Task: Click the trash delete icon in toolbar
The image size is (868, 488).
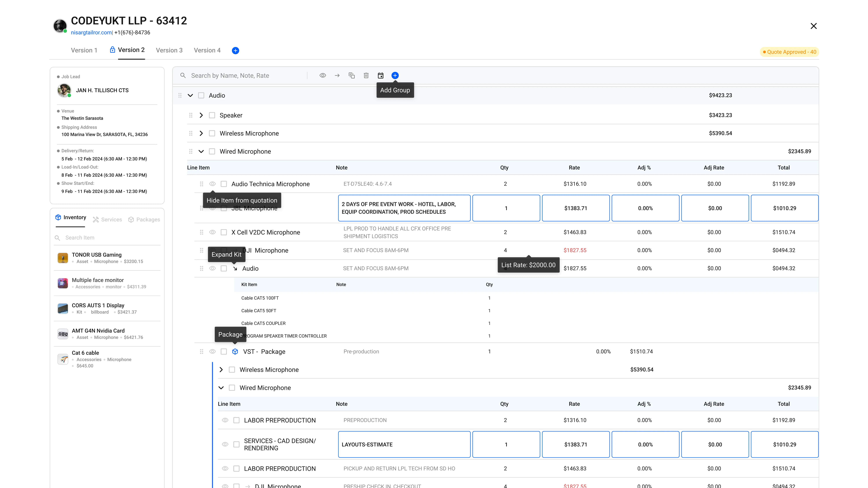Action: (366, 75)
